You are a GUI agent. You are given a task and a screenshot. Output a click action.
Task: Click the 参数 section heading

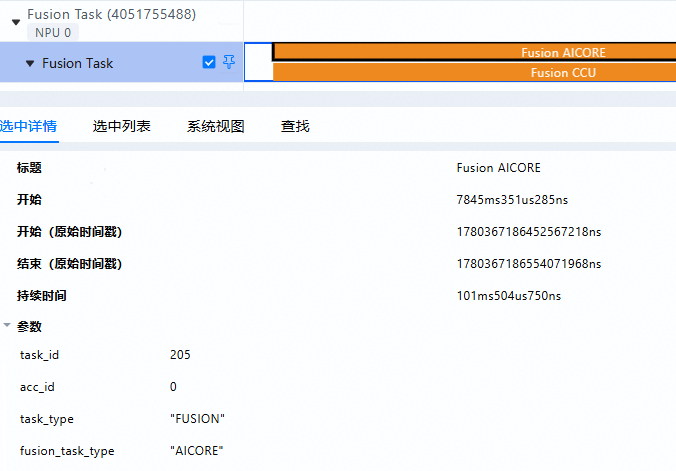click(29, 327)
